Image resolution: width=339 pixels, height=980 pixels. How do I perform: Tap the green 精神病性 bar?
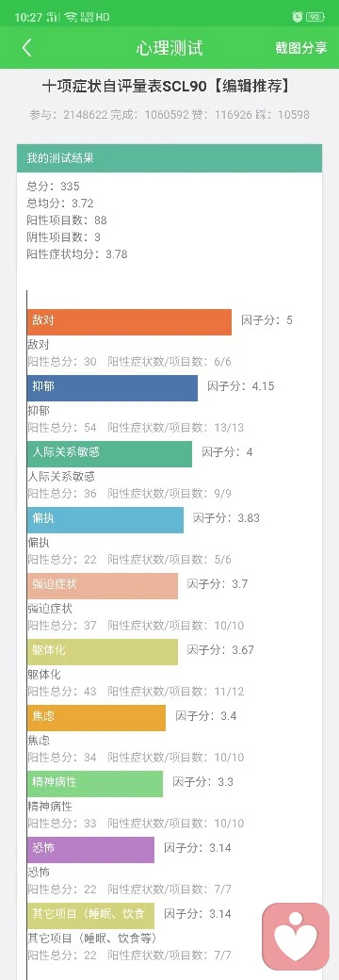pyautogui.click(x=95, y=784)
